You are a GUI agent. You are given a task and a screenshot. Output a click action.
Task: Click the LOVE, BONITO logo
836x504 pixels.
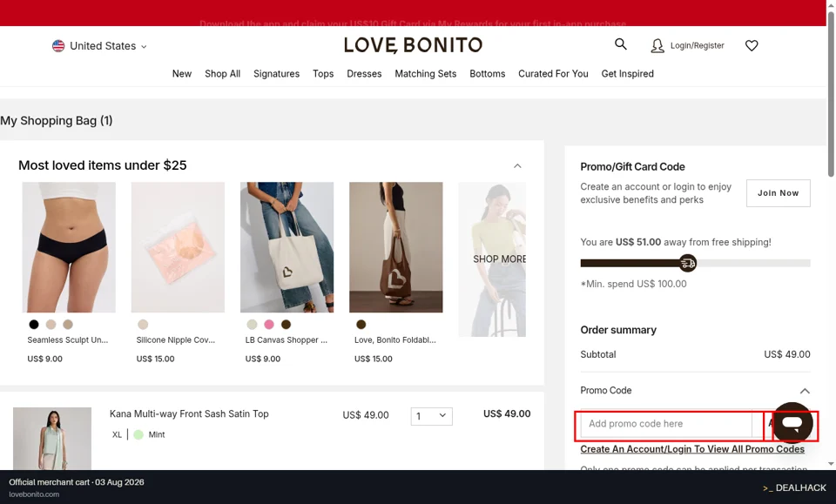(x=413, y=45)
